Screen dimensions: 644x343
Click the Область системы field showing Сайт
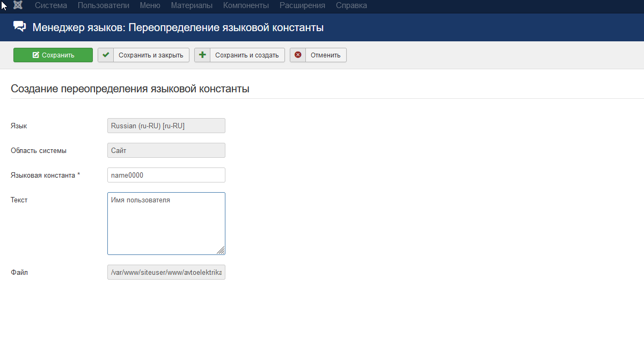(x=166, y=150)
